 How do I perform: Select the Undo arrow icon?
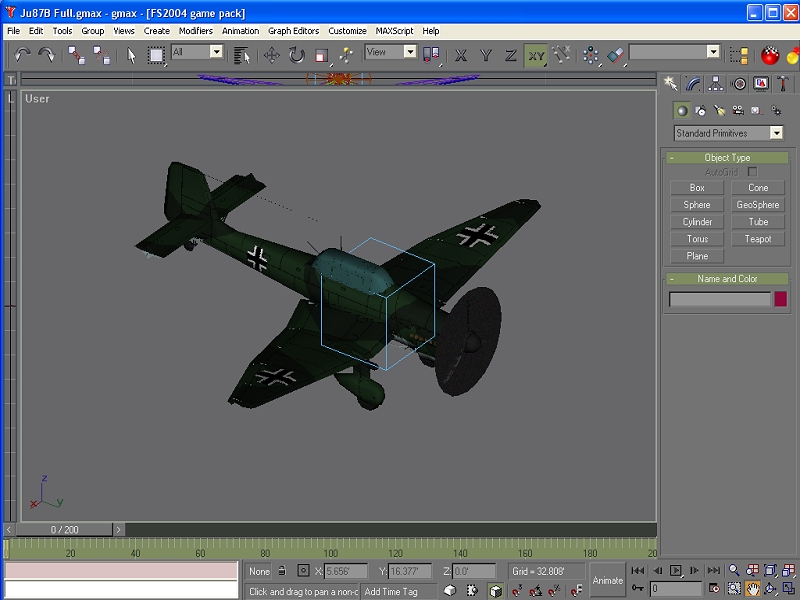[x=21, y=55]
